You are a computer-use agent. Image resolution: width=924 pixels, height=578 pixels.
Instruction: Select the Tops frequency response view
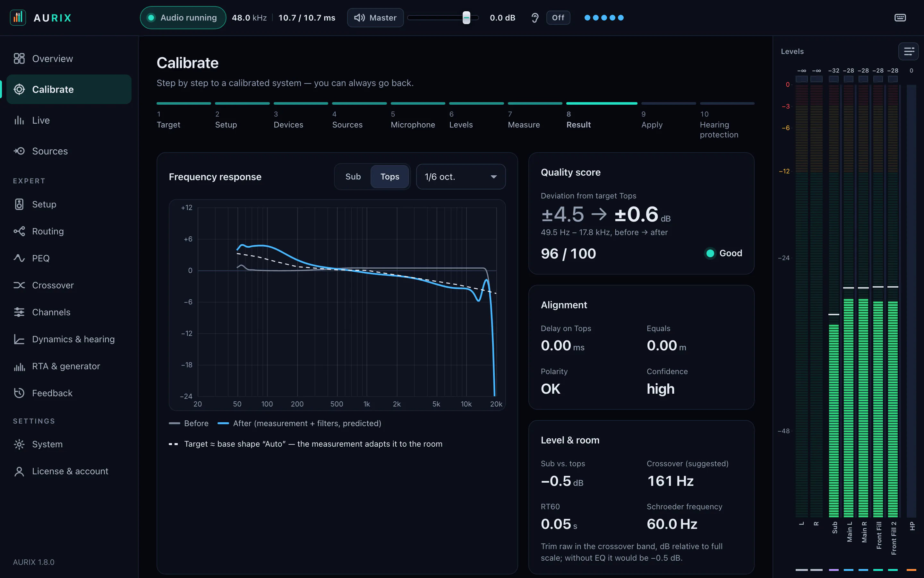tap(390, 177)
